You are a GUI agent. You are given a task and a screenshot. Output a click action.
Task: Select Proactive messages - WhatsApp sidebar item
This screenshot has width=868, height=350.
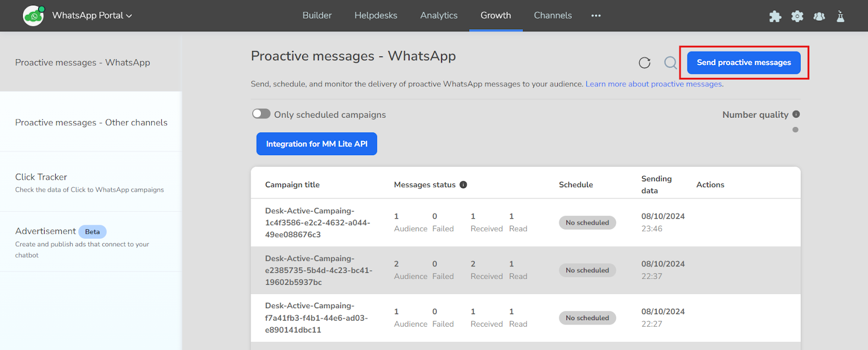click(x=91, y=62)
